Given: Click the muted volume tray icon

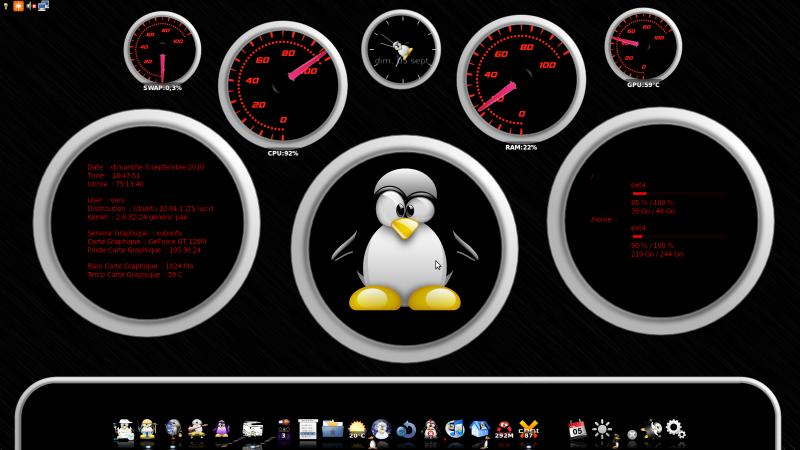Looking at the screenshot, I should [31, 6].
